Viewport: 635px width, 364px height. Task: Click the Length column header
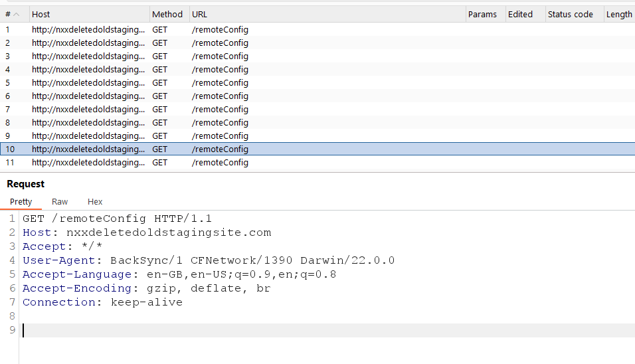(x=618, y=14)
